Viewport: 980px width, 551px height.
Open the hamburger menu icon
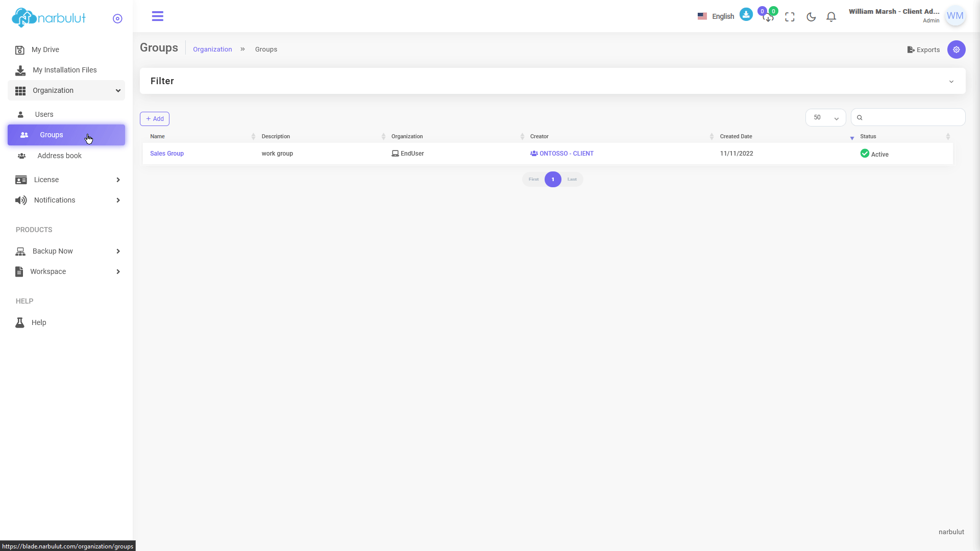[158, 16]
